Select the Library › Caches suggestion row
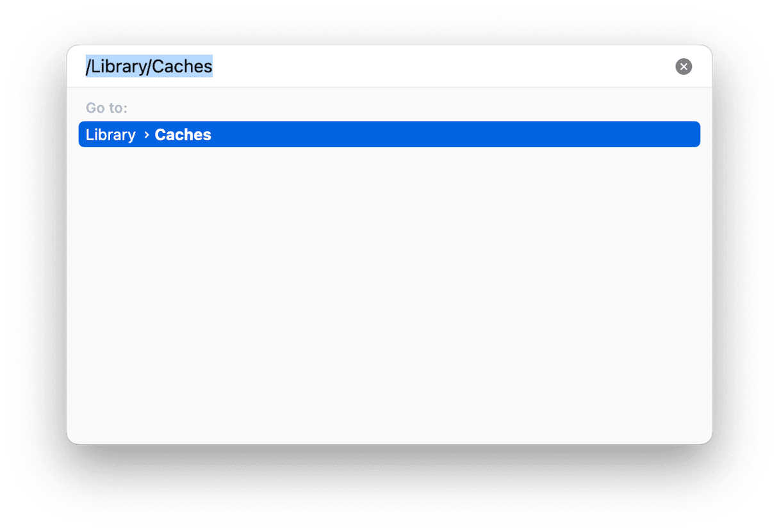Screen dimensions: 779x532 (x=389, y=134)
